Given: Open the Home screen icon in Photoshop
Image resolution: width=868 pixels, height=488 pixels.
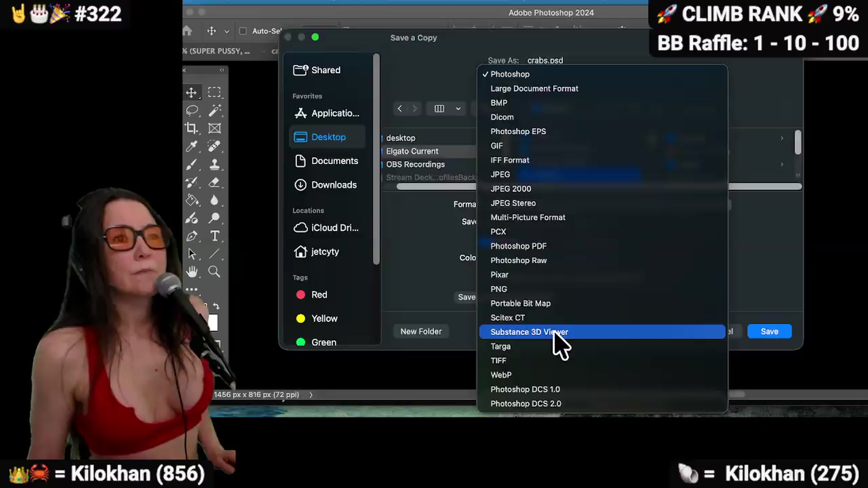Looking at the screenshot, I should coord(187,31).
